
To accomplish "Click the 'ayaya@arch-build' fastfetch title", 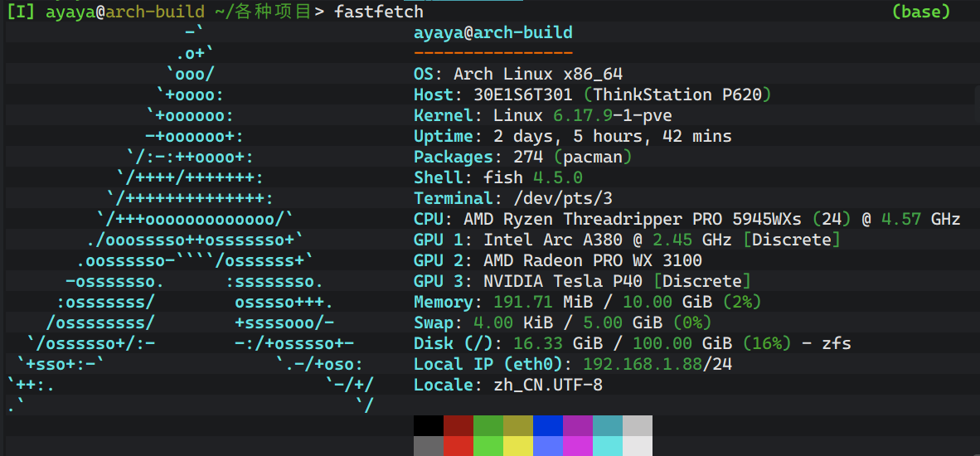I will (x=493, y=32).
